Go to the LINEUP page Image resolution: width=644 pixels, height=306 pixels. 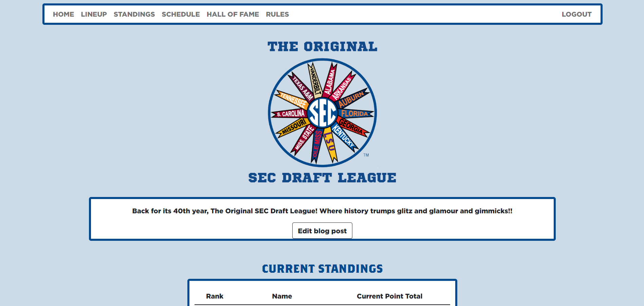click(94, 14)
